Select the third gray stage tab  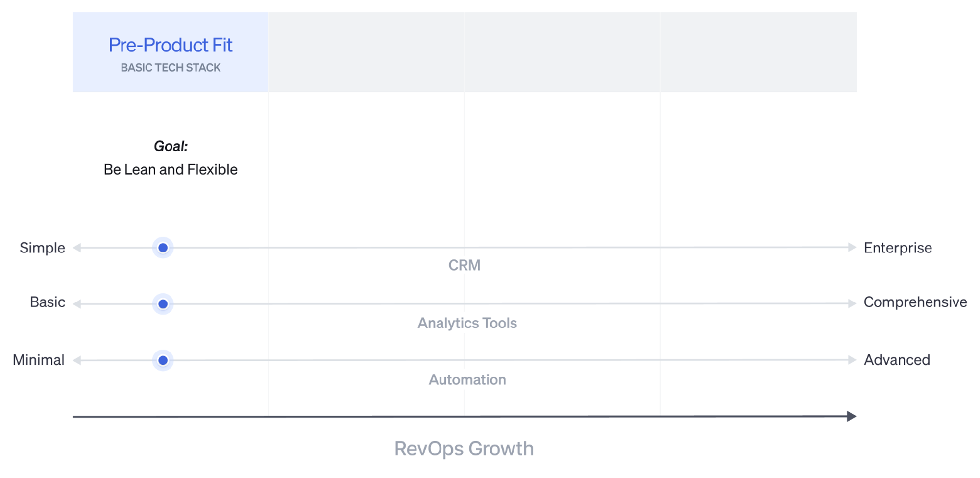click(562, 52)
